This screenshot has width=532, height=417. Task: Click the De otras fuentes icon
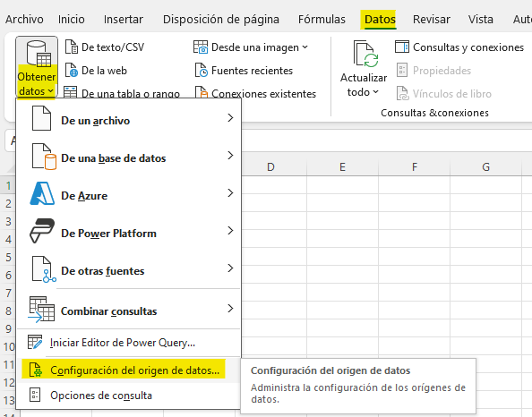click(x=44, y=269)
